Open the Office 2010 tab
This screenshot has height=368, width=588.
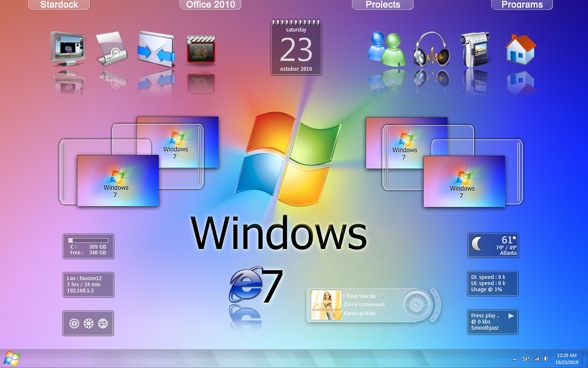(x=211, y=4)
